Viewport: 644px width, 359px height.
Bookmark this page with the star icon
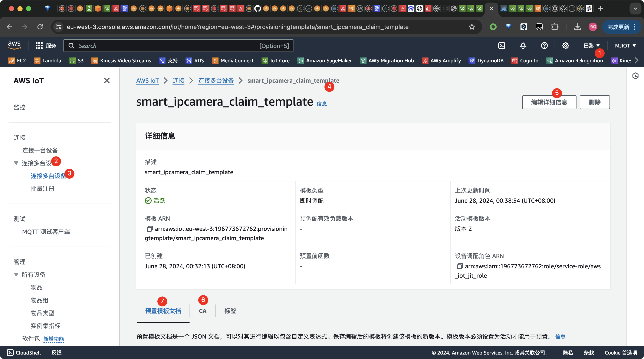471,27
